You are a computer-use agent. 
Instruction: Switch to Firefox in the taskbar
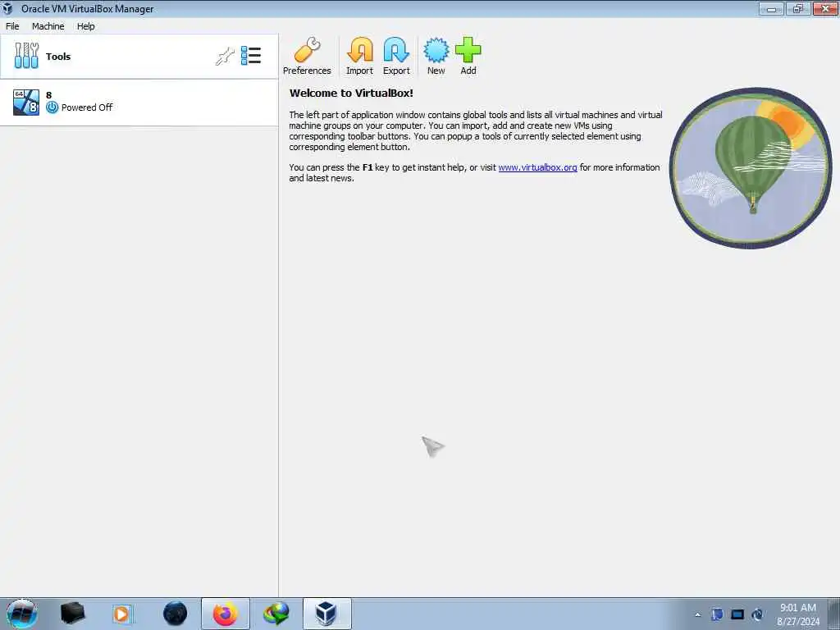(226, 614)
